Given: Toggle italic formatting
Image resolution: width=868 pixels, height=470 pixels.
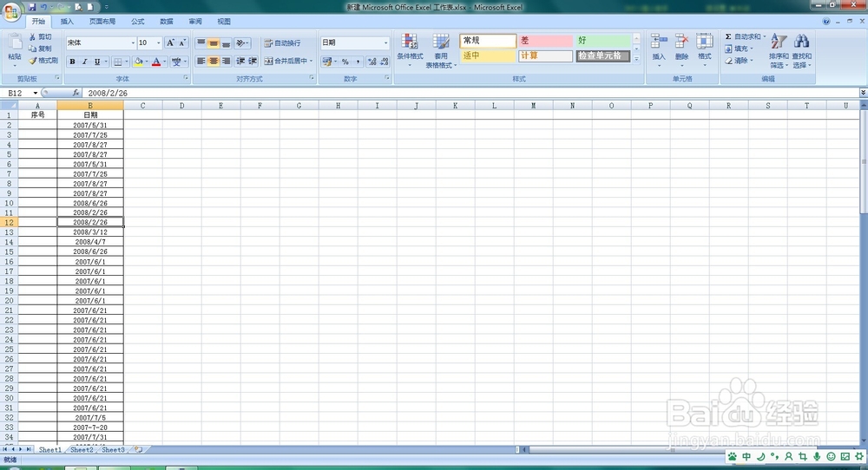Looking at the screenshot, I should pos(85,62).
